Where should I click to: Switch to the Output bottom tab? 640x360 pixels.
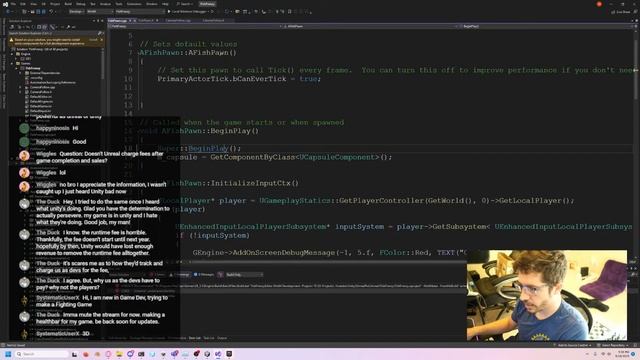point(222,338)
